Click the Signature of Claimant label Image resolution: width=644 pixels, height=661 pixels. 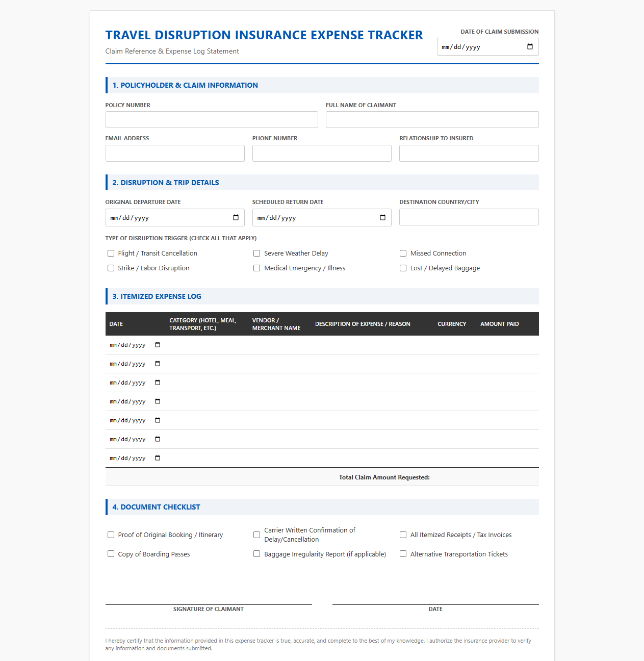[x=209, y=609]
